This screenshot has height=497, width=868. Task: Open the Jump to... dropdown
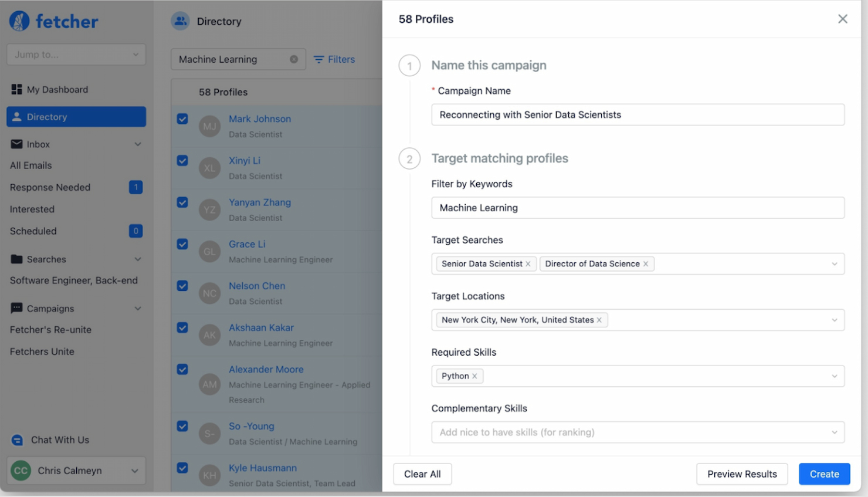click(76, 54)
